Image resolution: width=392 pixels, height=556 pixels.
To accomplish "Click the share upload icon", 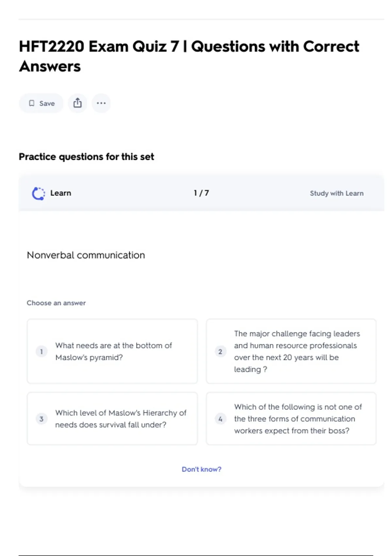I will (77, 103).
